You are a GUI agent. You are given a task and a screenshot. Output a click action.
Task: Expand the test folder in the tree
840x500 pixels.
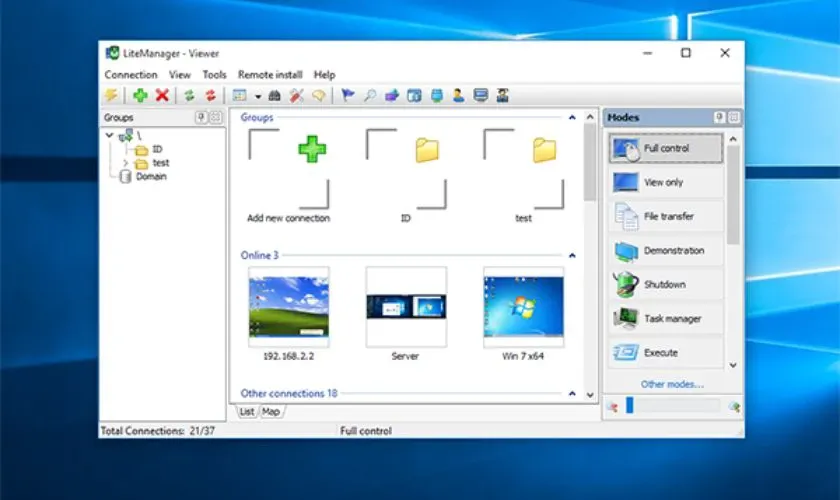click(x=125, y=163)
